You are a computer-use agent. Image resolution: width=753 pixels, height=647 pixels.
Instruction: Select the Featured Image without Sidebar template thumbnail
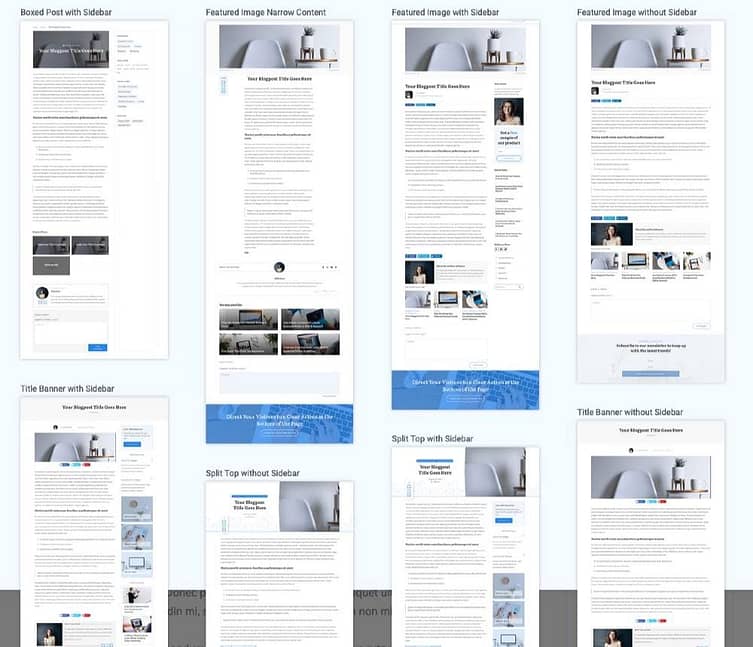tap(651, 202)
